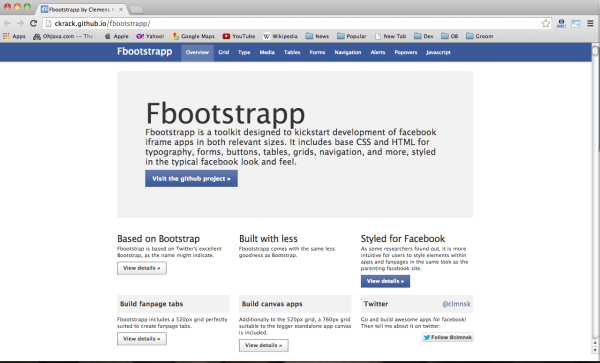This screenshot has width=600, height=363.
Task: Open the Dev bookmarks folder
Action: (424, 36)
